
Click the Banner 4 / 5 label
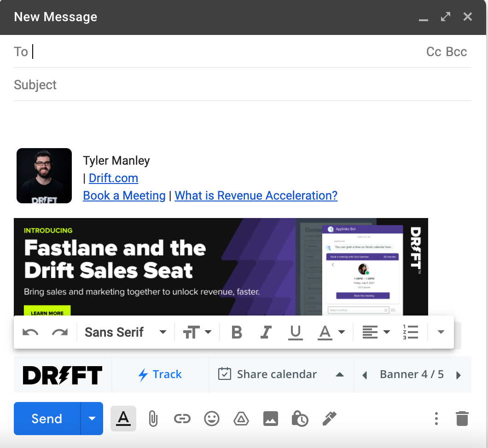412,374
